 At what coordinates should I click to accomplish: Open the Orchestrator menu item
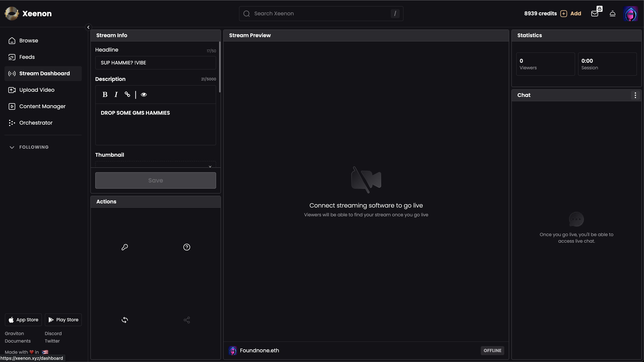tap(36, 123)
